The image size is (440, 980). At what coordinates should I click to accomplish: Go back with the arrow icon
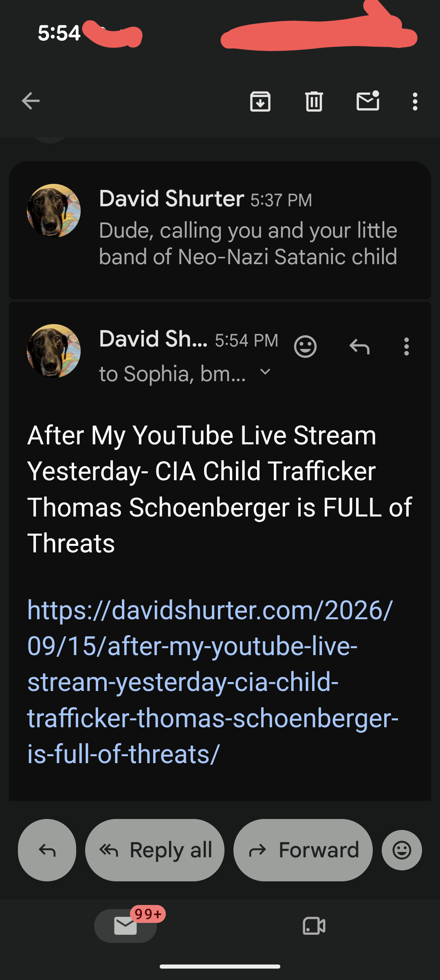(31, 101)
